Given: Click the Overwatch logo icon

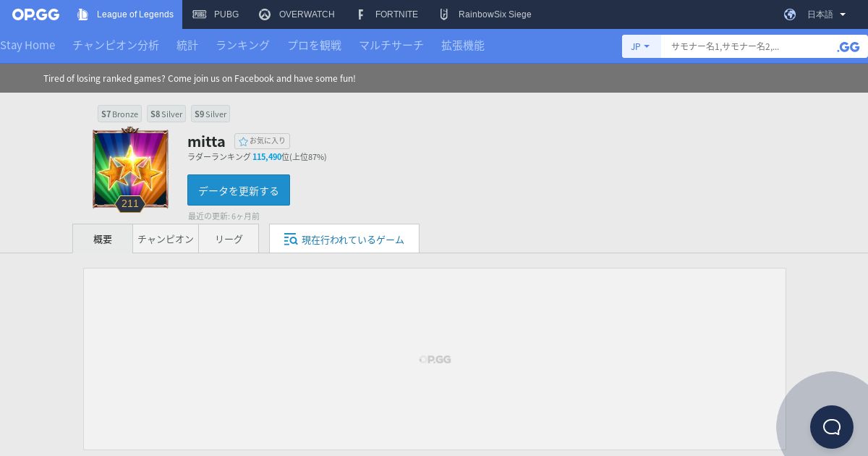Looking at the screenshot, I should 265,14.
